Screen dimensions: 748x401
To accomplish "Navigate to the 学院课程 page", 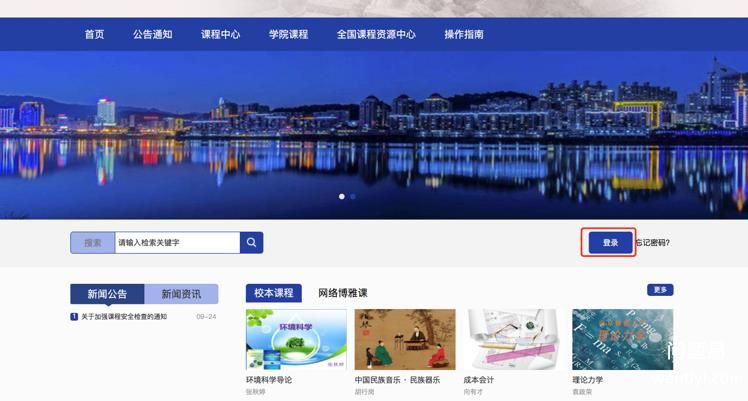I will point(288,34).
